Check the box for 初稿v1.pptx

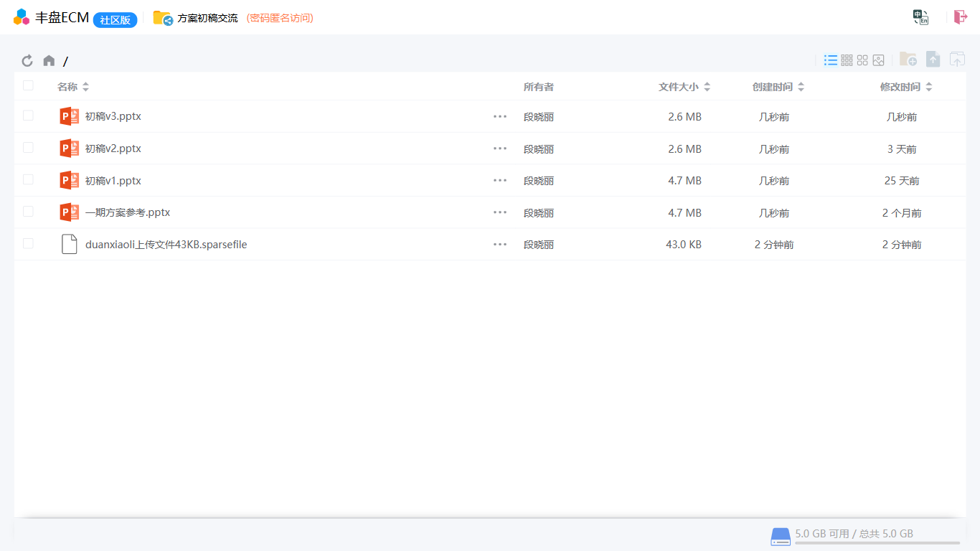[28, 179]
